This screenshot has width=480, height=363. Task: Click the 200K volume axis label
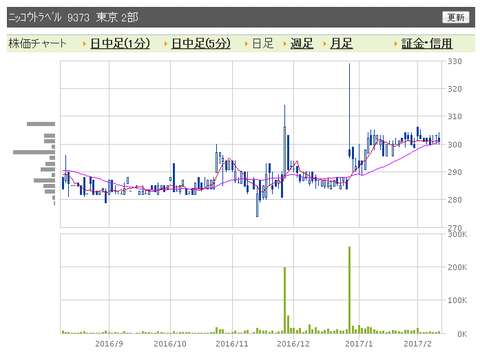click(457, 267)
